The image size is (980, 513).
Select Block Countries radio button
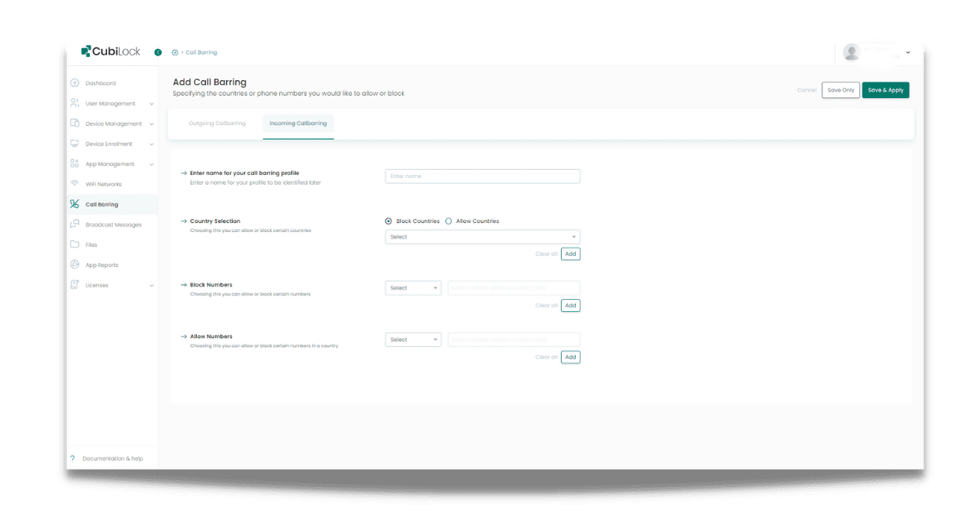tap(388, 221)
